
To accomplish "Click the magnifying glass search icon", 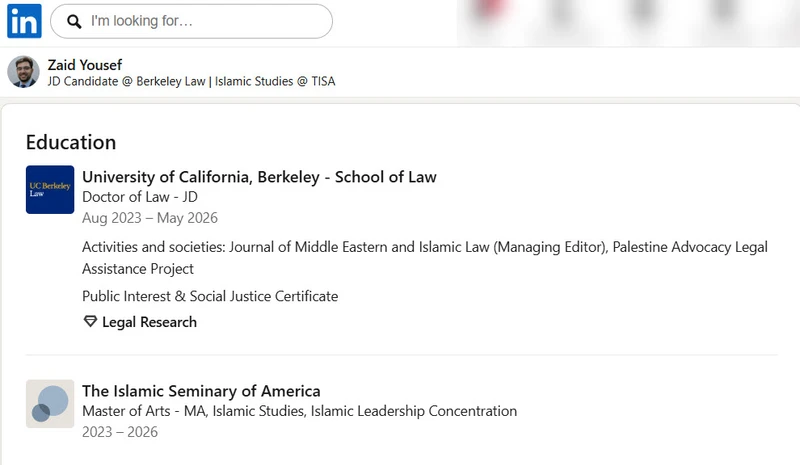I will click(74, 21).
